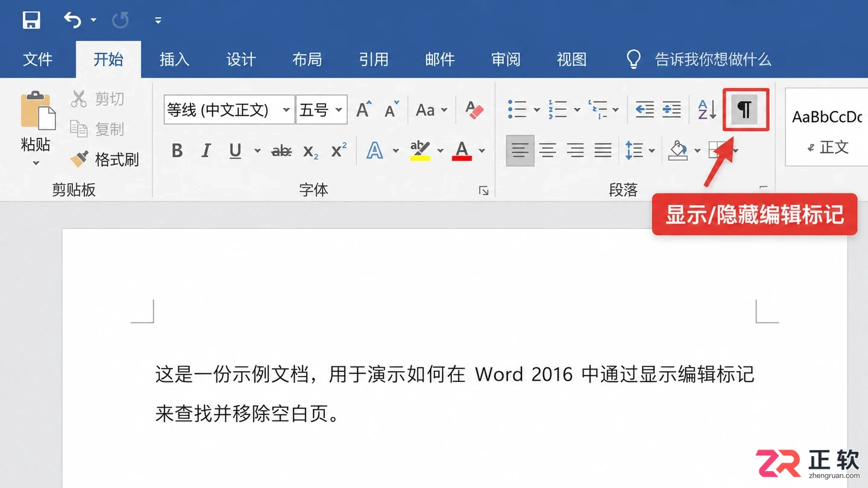The image size is (868, 488).
Task: Undo the last action
Action: 72,20
